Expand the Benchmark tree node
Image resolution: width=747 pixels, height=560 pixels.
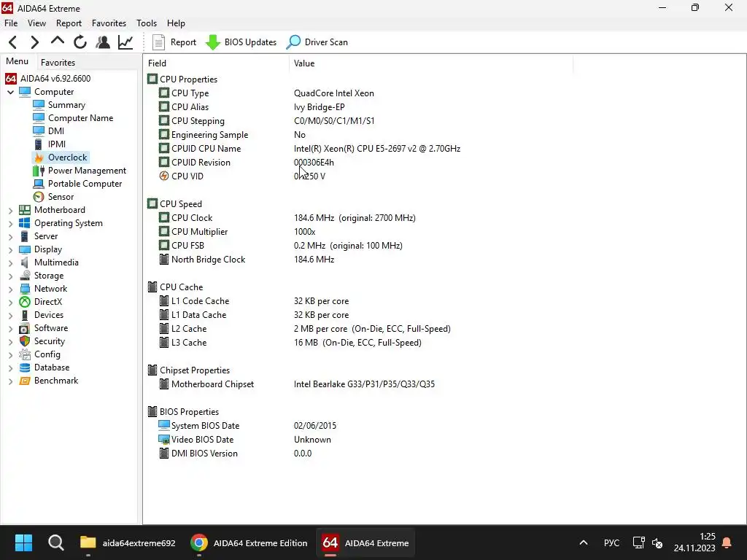pyautogui.click(x=10, y=381)
